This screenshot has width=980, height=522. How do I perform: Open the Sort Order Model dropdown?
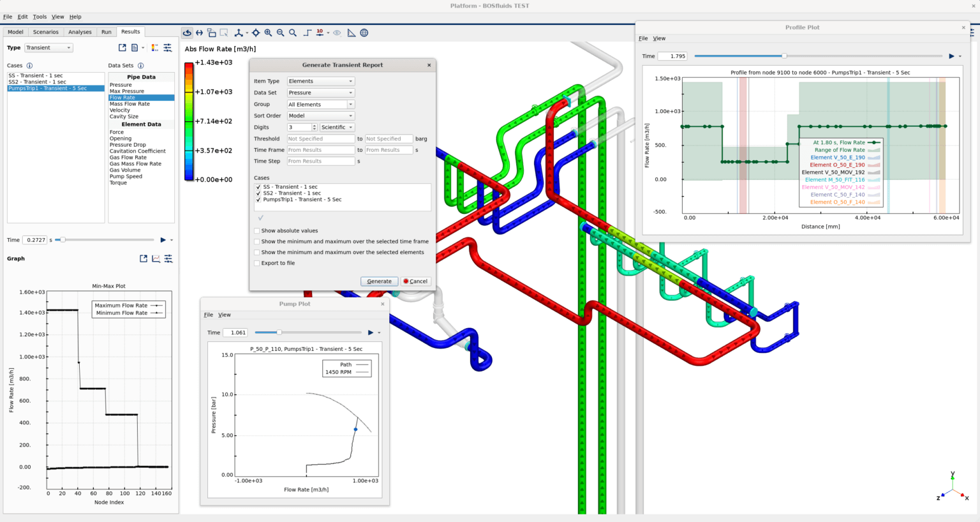(x=320, y=116)
